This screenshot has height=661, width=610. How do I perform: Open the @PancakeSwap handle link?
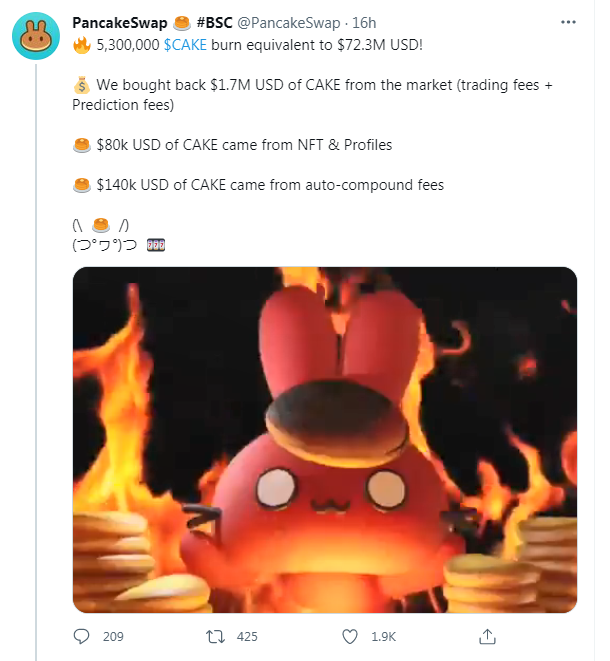point(289,23)
